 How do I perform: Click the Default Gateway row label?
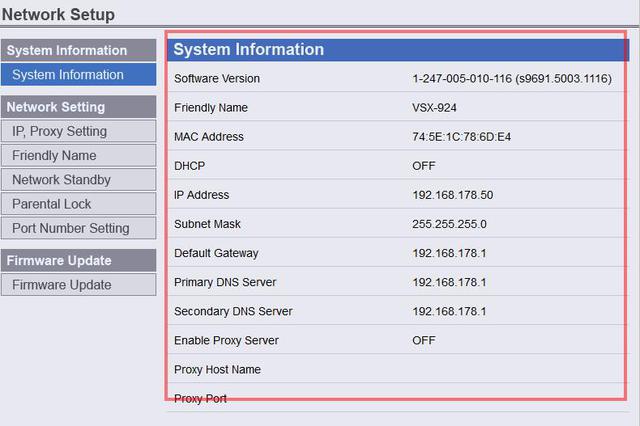(216, 253)
